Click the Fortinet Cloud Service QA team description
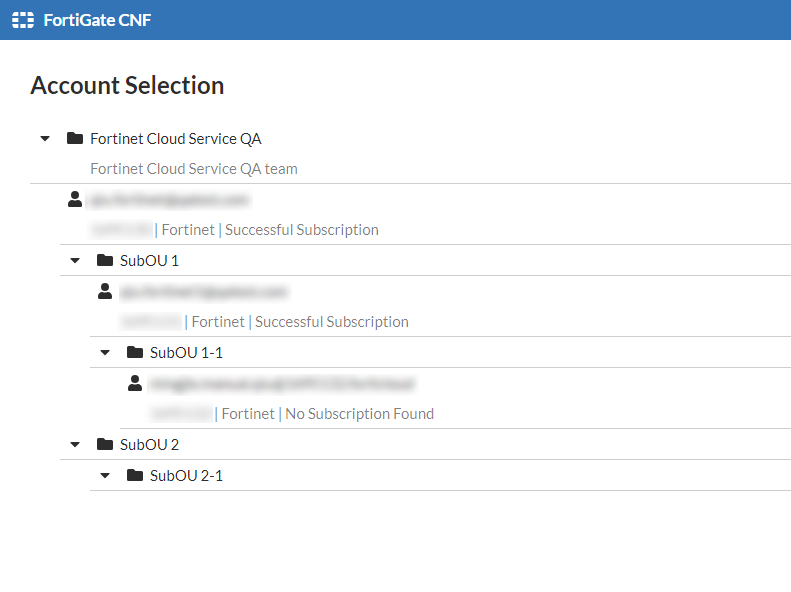 194,169
